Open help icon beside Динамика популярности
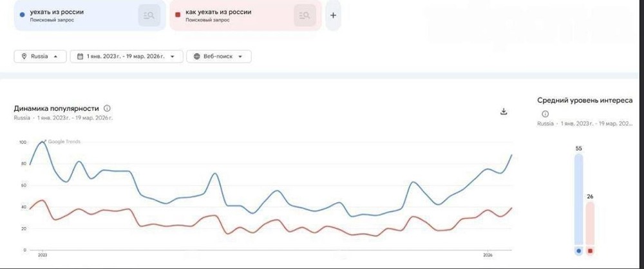The width and height of the screenshot is (644, 269). point(107,108)
